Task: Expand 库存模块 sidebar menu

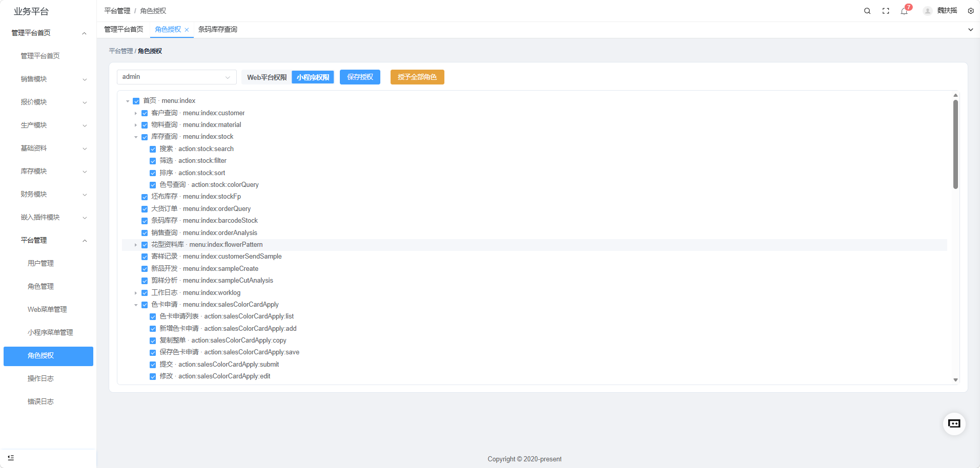Action: [48, 171]
